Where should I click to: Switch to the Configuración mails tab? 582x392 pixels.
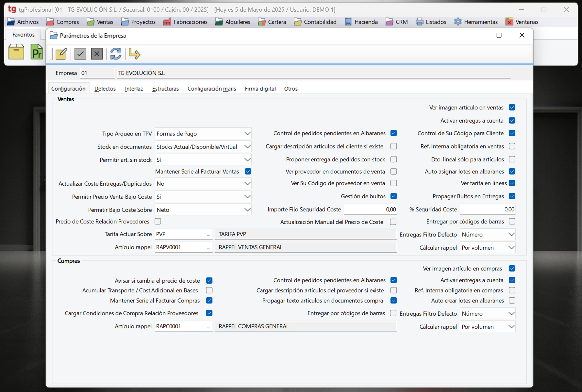(212, 89)
